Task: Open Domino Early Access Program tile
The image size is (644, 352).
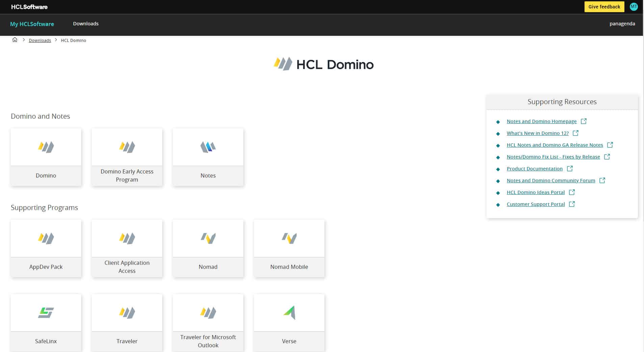Action: (x=127, y=157)
